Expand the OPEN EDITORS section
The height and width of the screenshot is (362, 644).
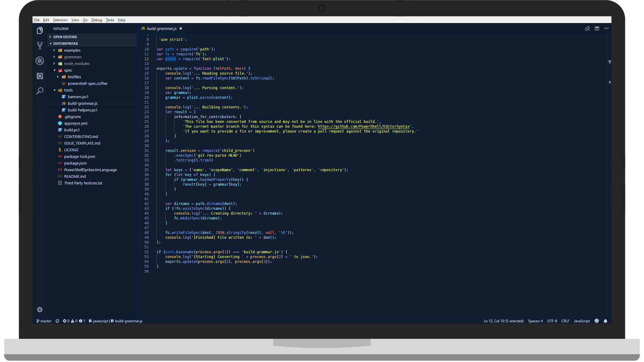(65, 37)
